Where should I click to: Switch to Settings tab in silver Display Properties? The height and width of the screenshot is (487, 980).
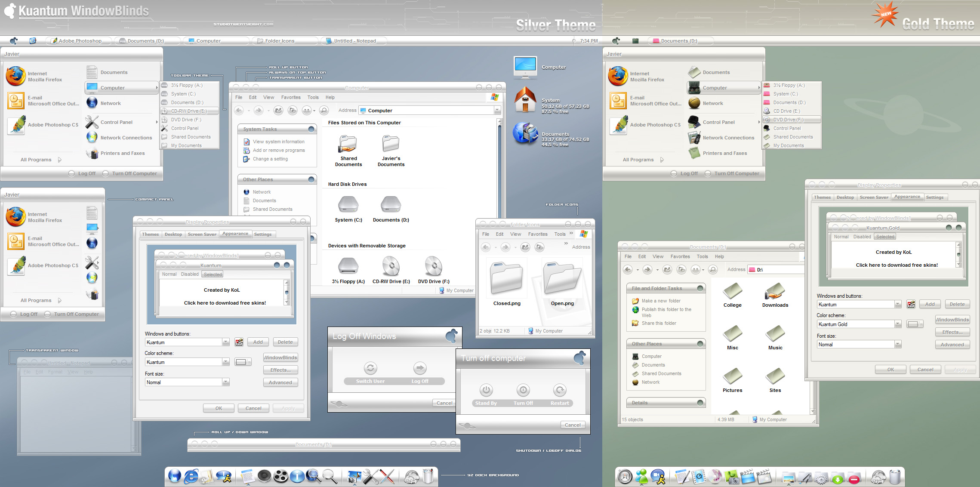tap(262, 234)
